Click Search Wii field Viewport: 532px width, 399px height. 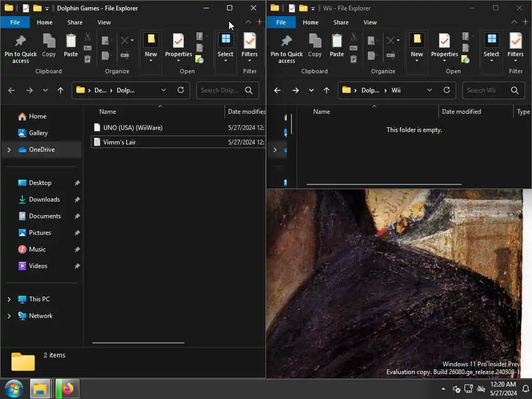(494, 90)
